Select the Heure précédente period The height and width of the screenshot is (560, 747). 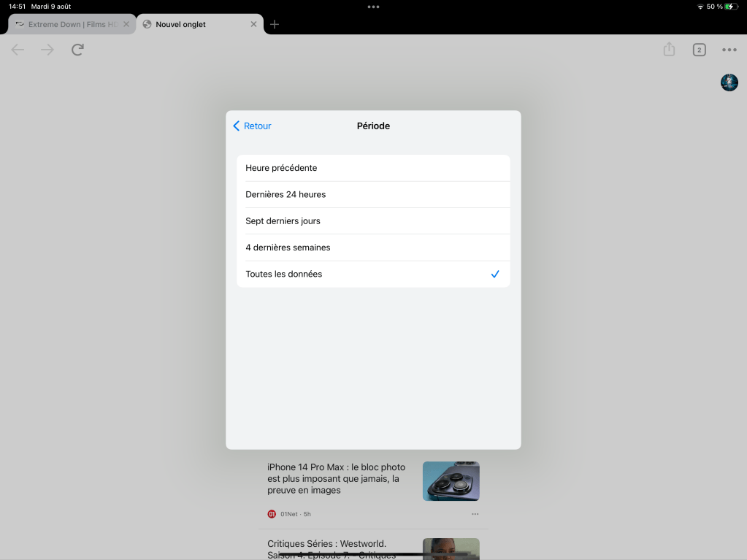pos(372,168)
